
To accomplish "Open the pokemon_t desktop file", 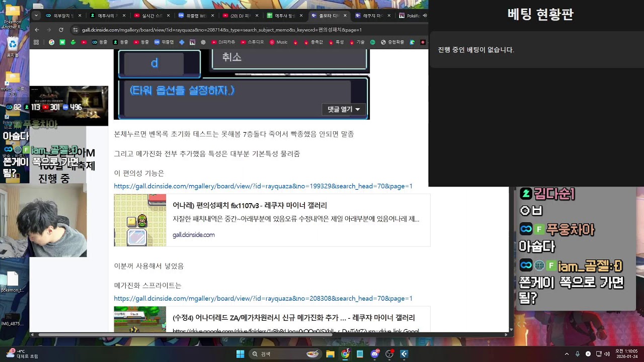I will [x=12, y=282].
